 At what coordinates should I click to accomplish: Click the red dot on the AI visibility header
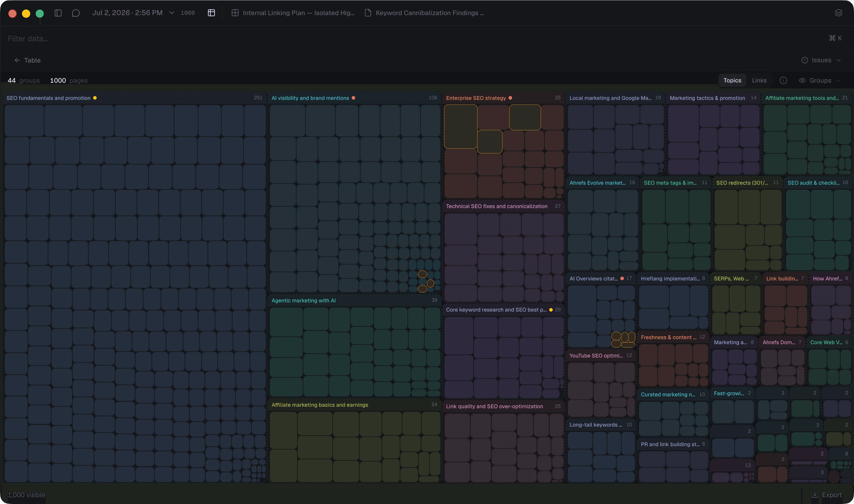353,98
